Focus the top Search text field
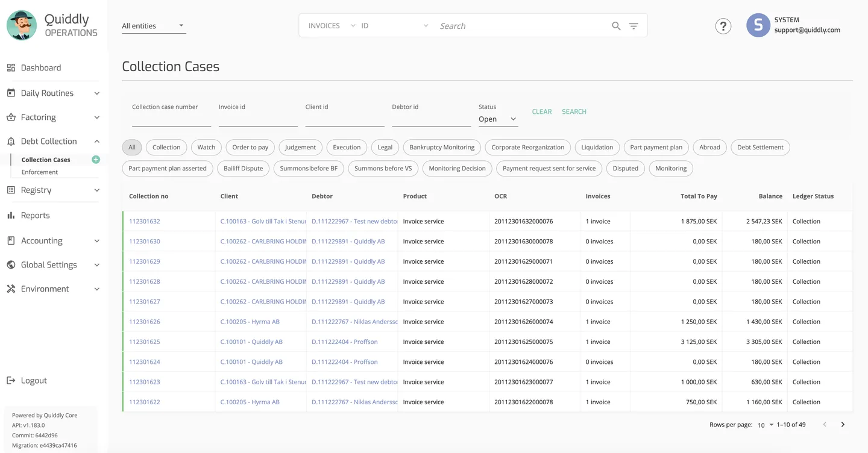The image size is (868, 453). [521, 26]
